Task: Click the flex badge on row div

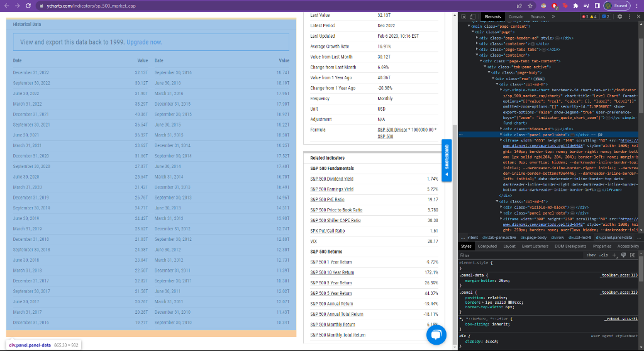Action: (539, 79)
